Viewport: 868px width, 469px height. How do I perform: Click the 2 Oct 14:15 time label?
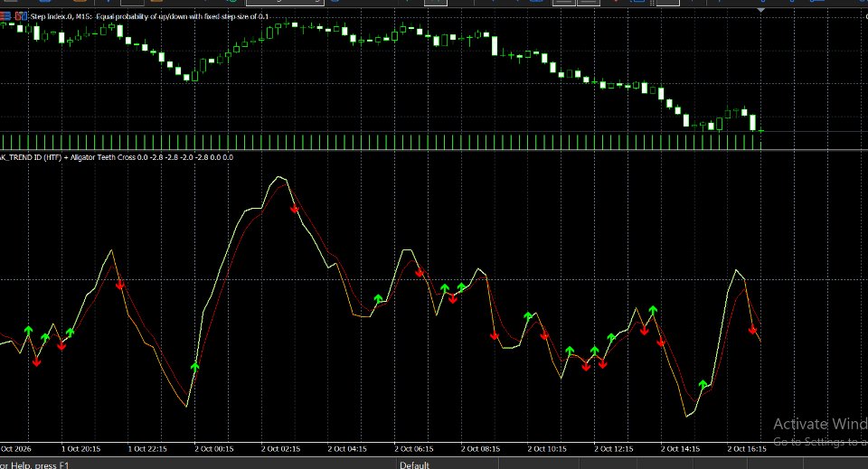click(680, 449)
